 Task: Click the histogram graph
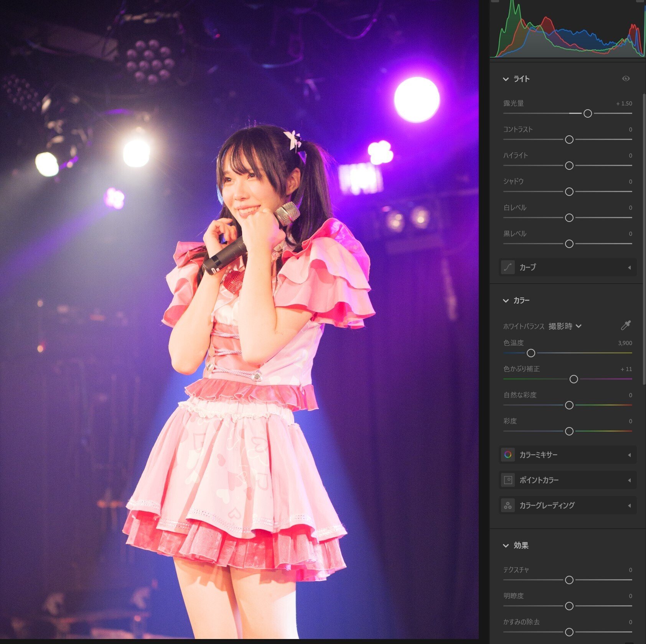click(x=567, y=29)
